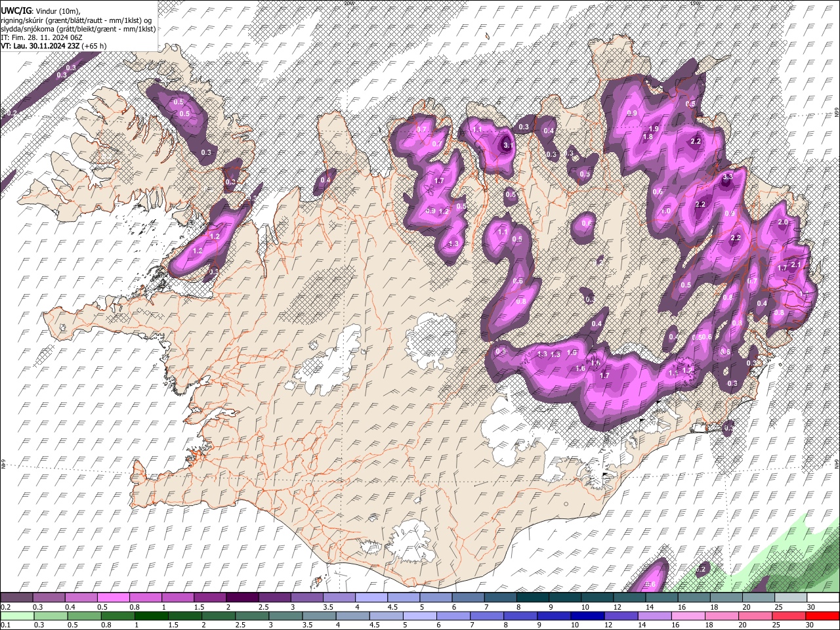The width and height of the screenshot is (840, 630).
Task: Click the '30' label on the snow scale row
Action: coord(810,607)
